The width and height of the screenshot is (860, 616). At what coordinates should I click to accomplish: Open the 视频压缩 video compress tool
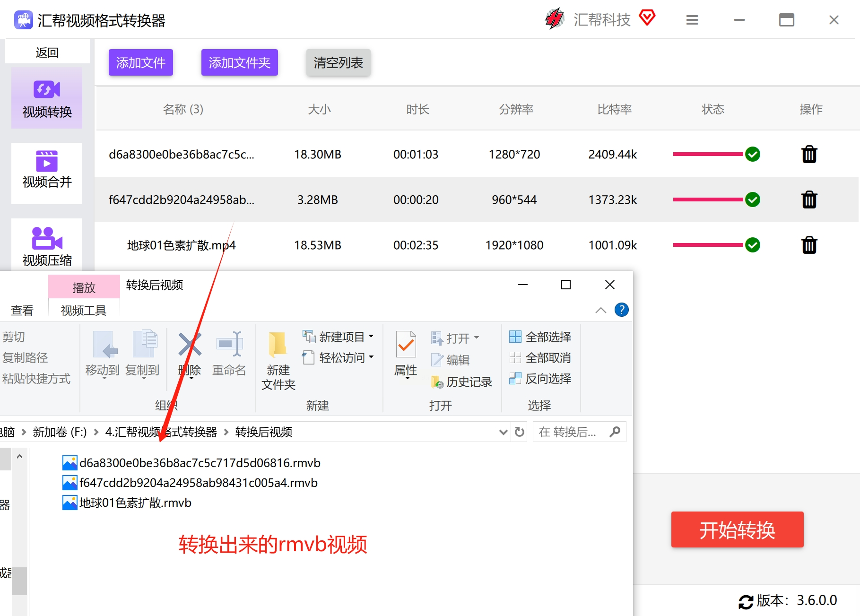tap(47, 246)
